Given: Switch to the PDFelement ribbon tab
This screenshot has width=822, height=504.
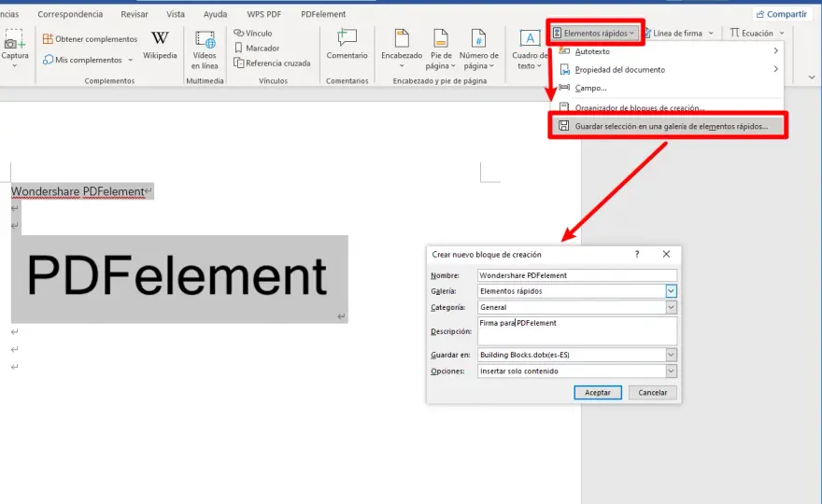Looking at the screenshot, I should click(323, 14).
